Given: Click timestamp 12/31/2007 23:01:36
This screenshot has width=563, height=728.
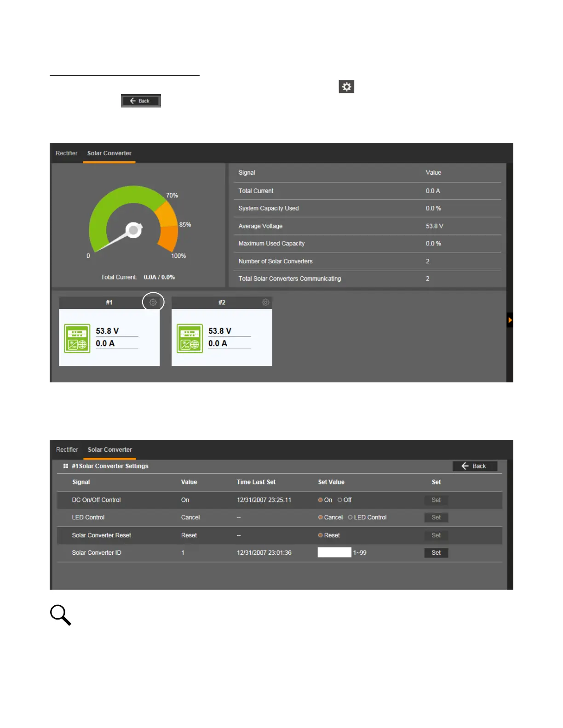Looking at the screenshot, I should pyautogui.click(x=264, y=553).
